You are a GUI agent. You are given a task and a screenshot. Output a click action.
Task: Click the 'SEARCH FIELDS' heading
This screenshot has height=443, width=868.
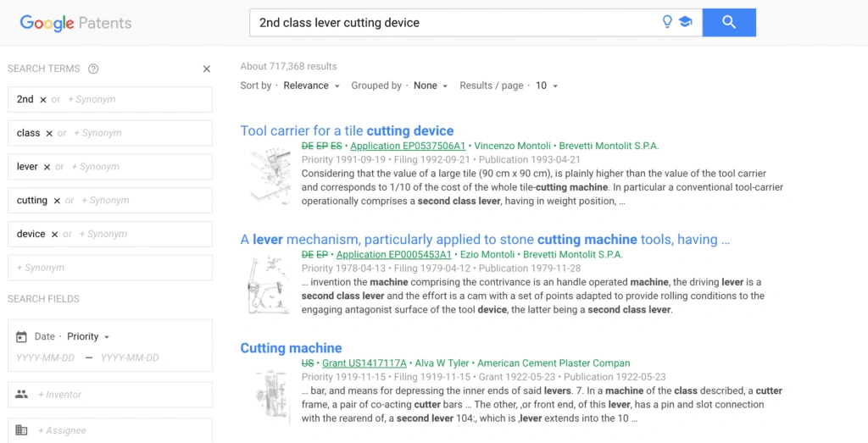[44, 299]
